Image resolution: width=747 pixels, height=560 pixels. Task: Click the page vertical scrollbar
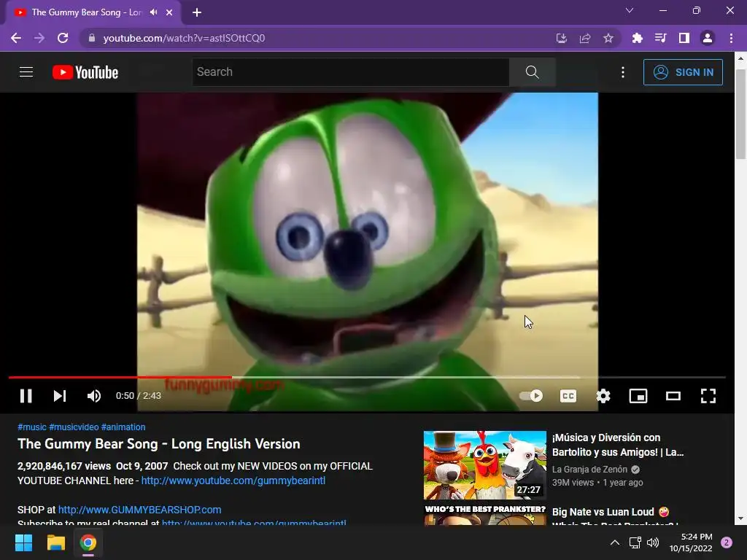[740, 114]
